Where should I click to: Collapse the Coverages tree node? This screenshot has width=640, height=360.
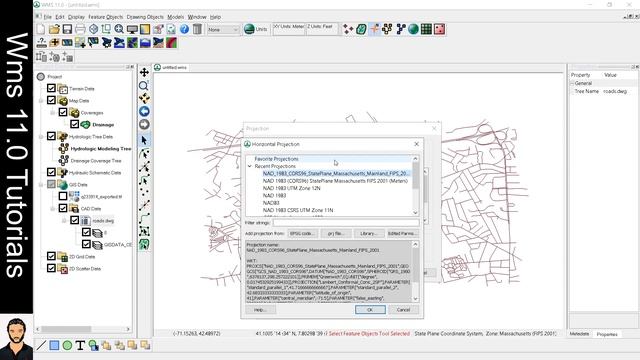point(52,113)
